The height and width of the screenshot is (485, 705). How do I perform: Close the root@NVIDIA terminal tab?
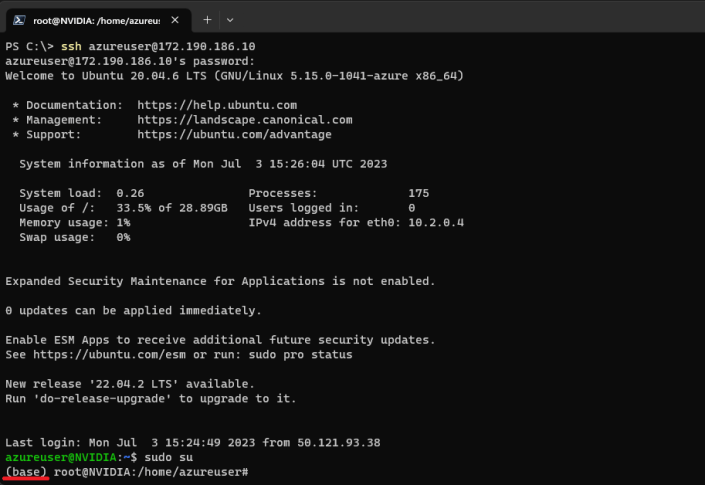pyautogui.click(x=175, y=20)
